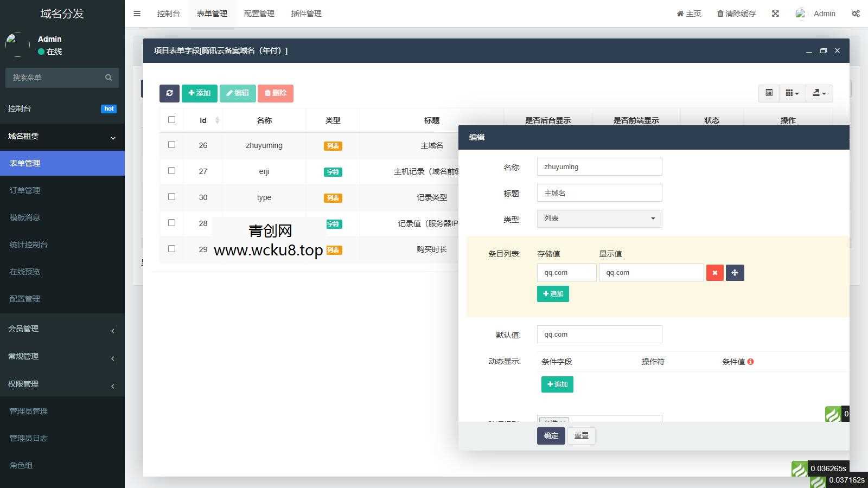Switch to the 插件管理 tab
The height and width of the screenshot is (488, 868).
pyautogui.click(x=306, y=13)
